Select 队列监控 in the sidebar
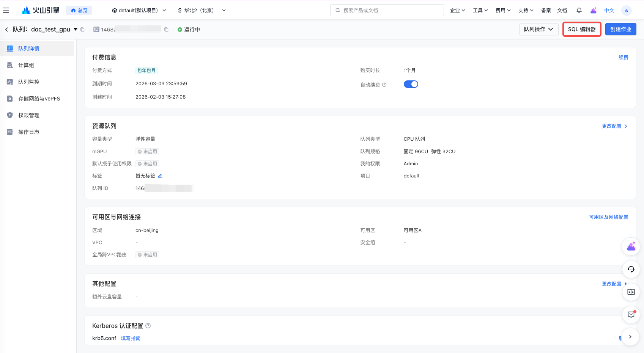Screen dimensions: 644x353 click(x=29, y=82)
